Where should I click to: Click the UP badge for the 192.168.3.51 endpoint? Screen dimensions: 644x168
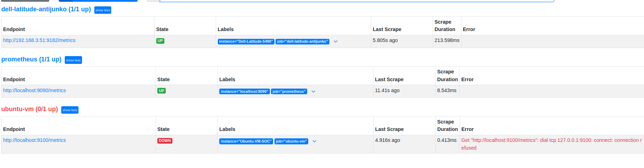point(160,41)
